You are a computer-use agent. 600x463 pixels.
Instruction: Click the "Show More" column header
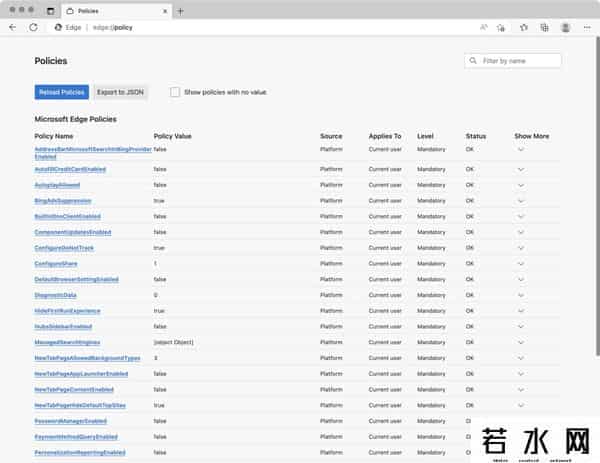click(x=532, y=136)
